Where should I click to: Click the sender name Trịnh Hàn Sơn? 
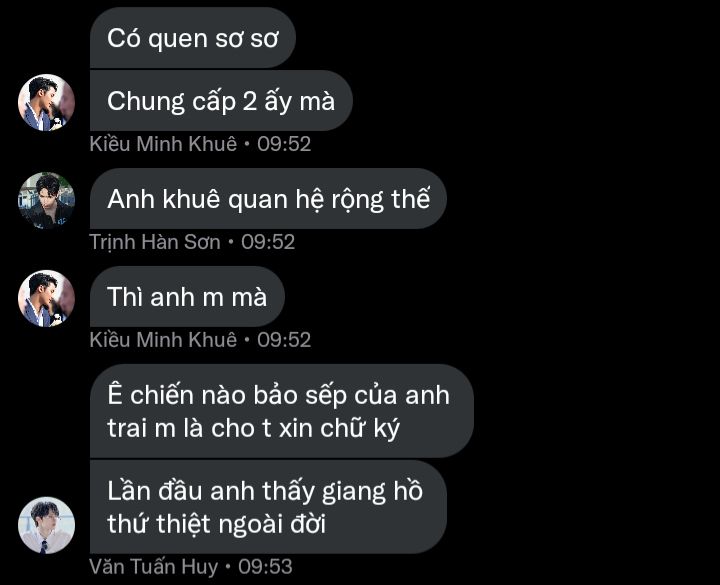[x=155, y=242]
